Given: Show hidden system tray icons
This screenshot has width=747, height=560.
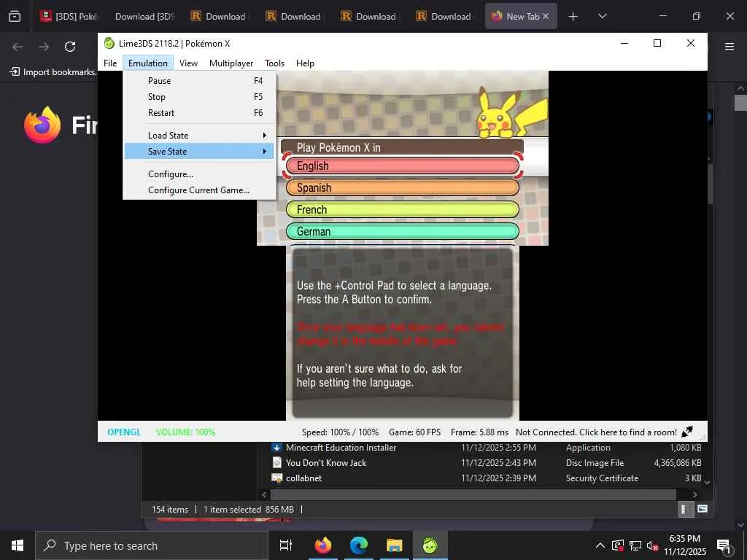Looking at the screenshot, I should click(x=600, y=545).
